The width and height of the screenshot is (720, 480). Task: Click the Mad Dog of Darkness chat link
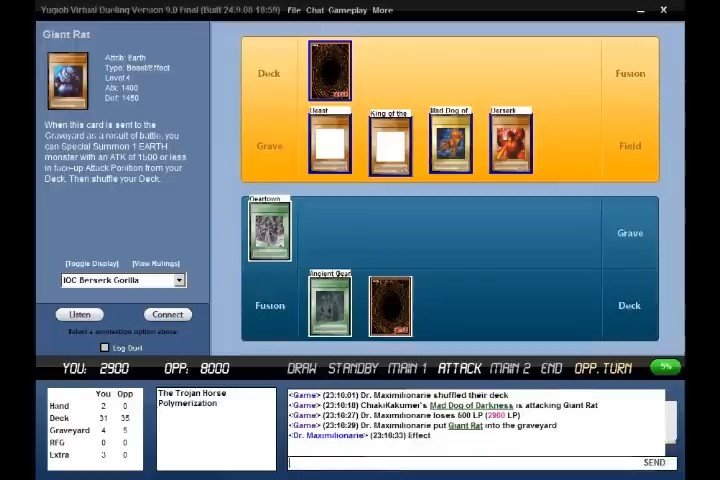(x=471, y=405)
